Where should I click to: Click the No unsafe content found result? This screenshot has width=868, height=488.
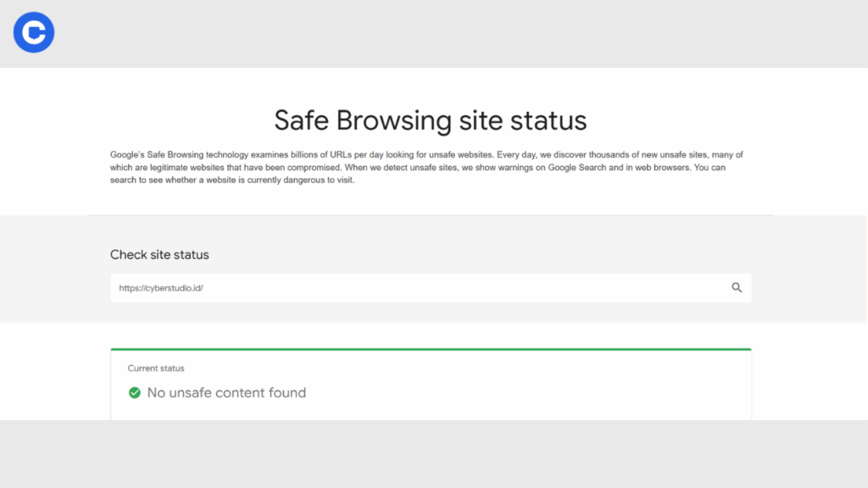pyautogui.click(x=226, y=392)
